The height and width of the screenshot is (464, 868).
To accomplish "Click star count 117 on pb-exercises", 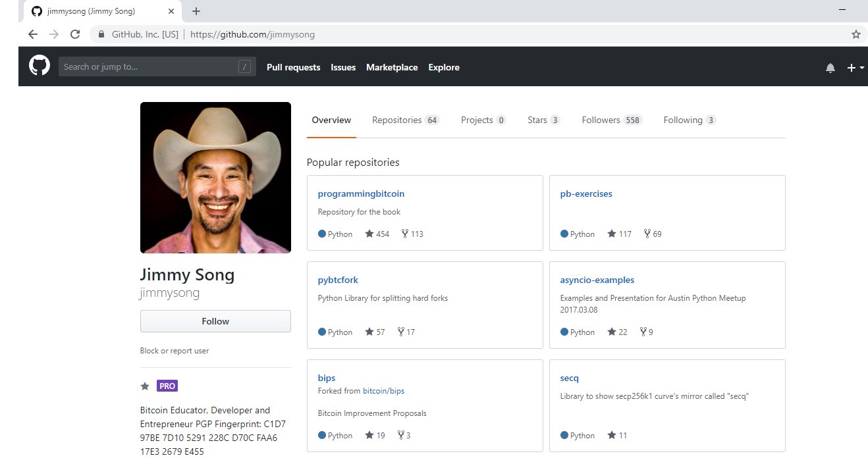I will click(x=620, y=234).
